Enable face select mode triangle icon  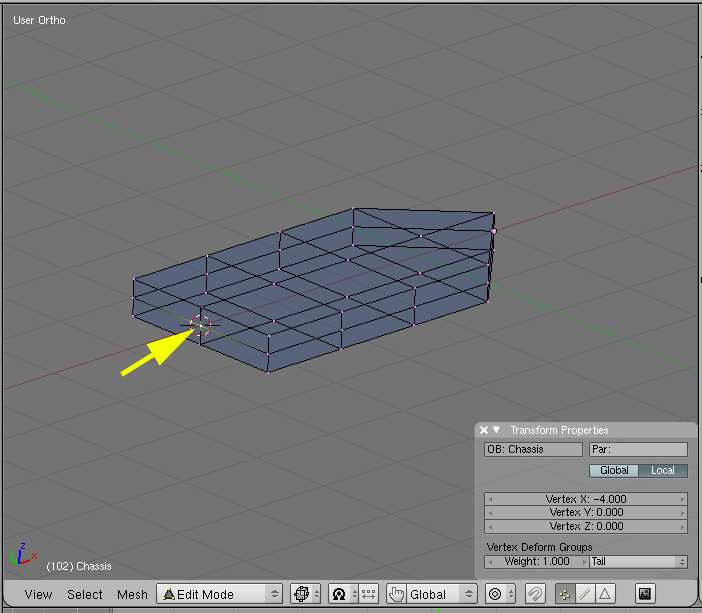(605, 594)
